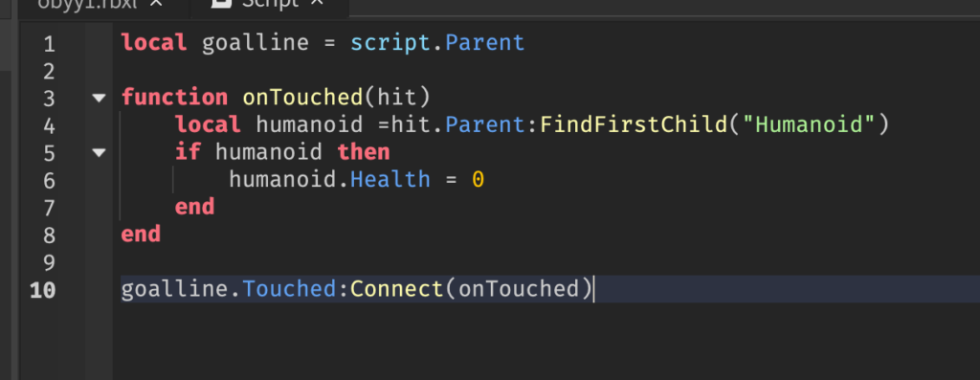Click the end keyword on line 8
The image size is (980, 380).
[141, 234]
